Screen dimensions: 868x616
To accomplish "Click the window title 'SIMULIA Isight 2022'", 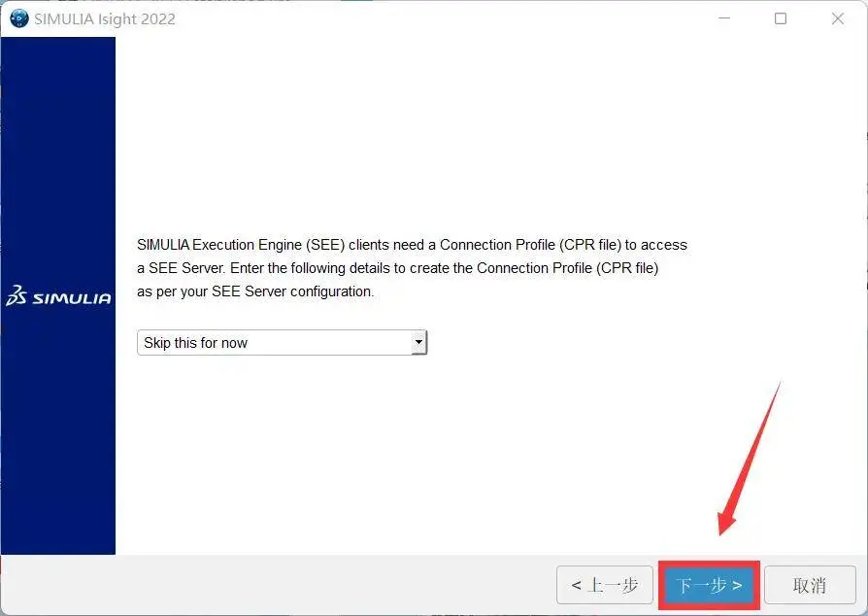I will point(105,18).
